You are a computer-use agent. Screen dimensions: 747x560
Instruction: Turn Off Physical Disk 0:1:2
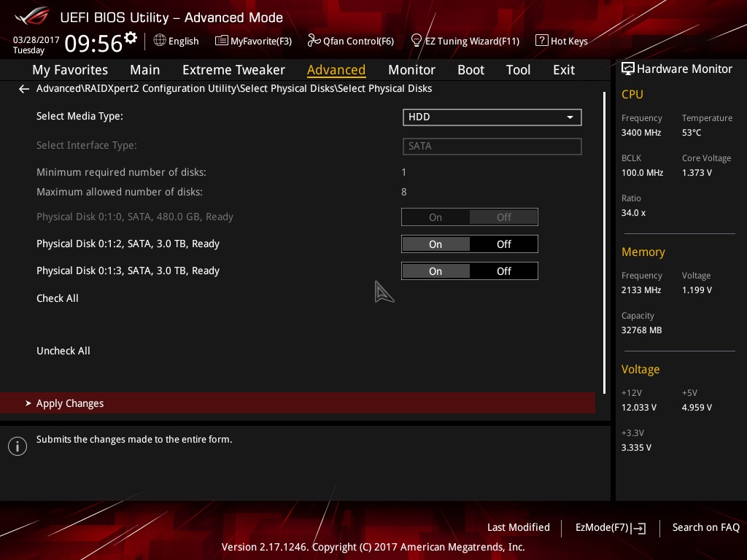point(503,244)
